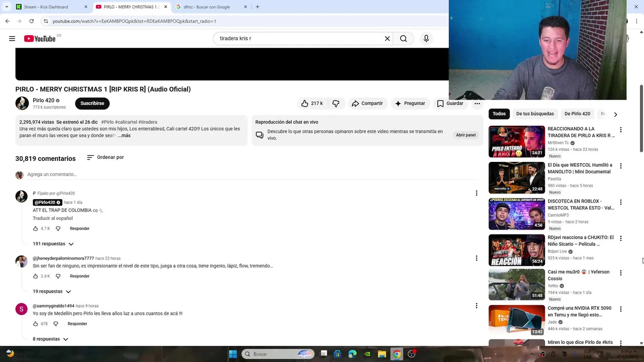Clear the search text with X icon
This screenshot has width=644, height=362.
pos(387,39)
